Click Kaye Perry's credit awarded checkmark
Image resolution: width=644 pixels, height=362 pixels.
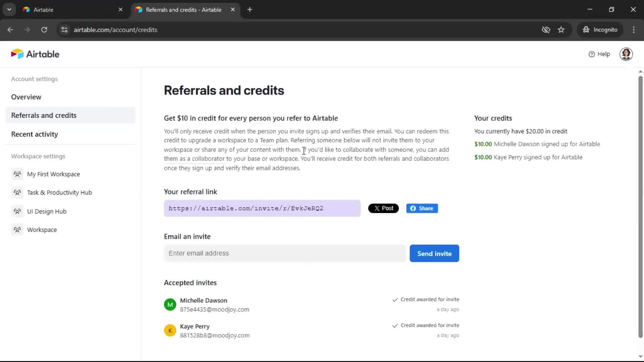pyautogui.click(x=395, y=325)
